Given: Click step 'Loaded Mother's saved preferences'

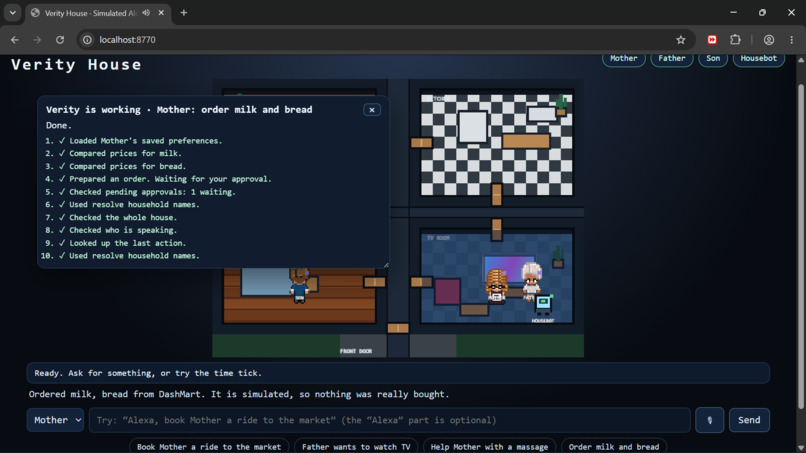Looking at the screenshot, I should [145, 140].
